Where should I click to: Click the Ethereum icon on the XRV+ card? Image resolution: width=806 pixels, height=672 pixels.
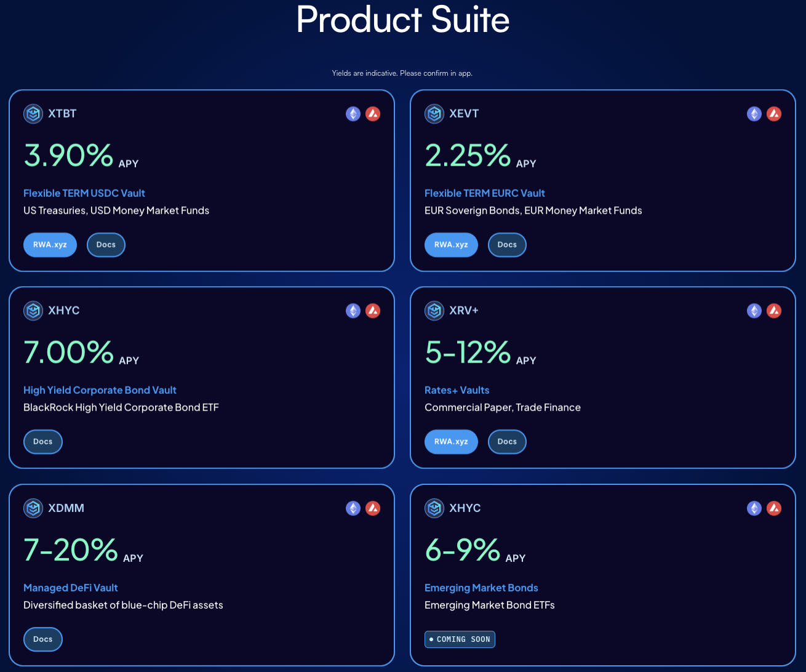[754, 311]
